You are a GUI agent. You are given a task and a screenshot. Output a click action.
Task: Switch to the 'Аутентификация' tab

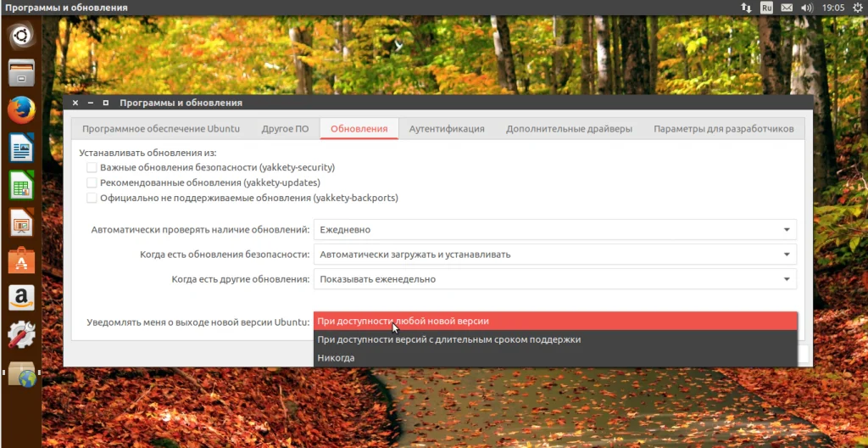(x=447, y=129)
